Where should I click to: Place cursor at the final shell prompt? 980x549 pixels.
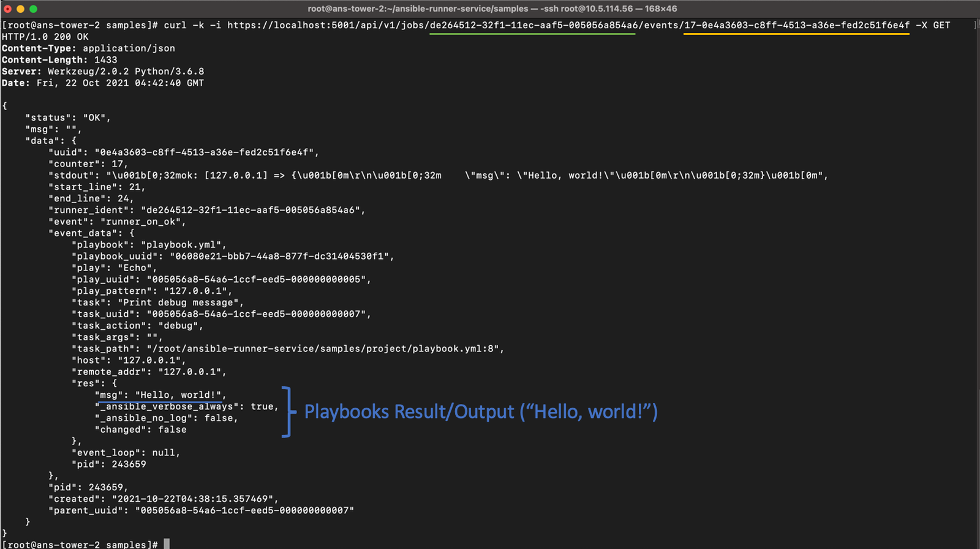click(166, 544)
